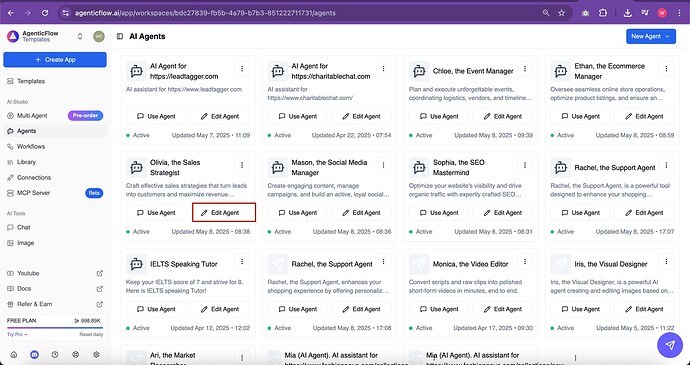The image size is (690, 365).
Task: Open the floating paper plane chat button
Action: click(x=670, y=345)
